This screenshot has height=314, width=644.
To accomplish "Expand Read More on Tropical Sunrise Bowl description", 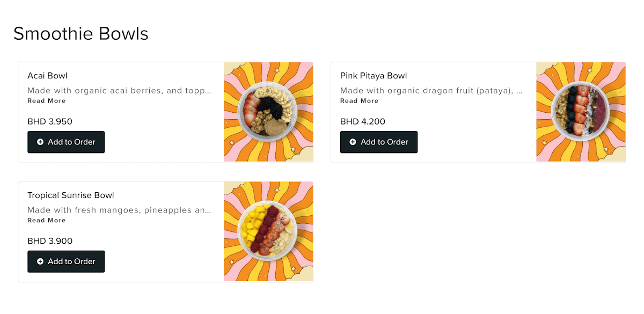I will coord(47,221).
